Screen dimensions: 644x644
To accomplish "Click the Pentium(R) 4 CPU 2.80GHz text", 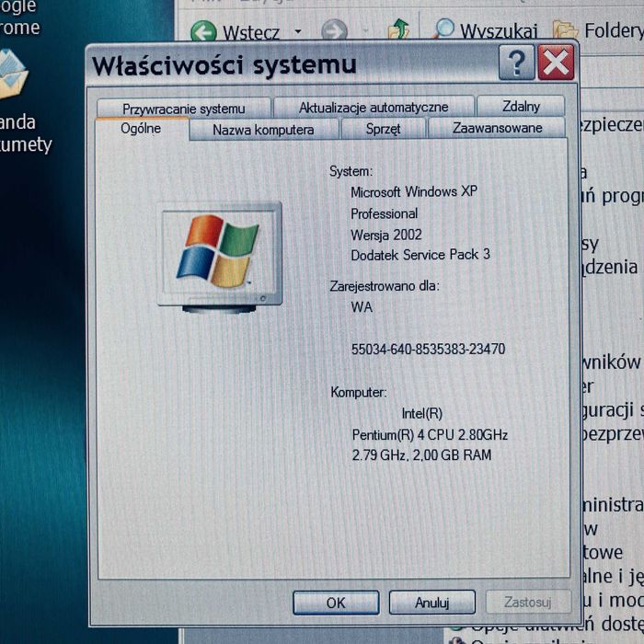I will click(430, 434).
